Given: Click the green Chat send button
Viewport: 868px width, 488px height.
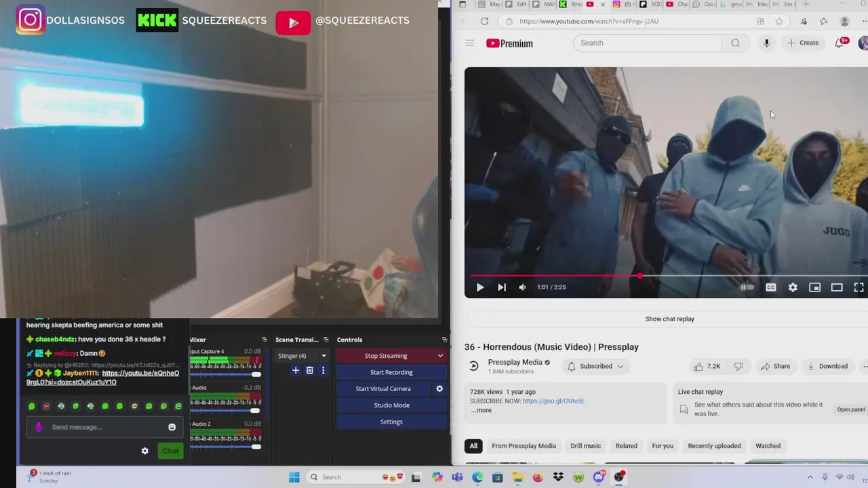Looking at the screenshot, I should [170, 451].
